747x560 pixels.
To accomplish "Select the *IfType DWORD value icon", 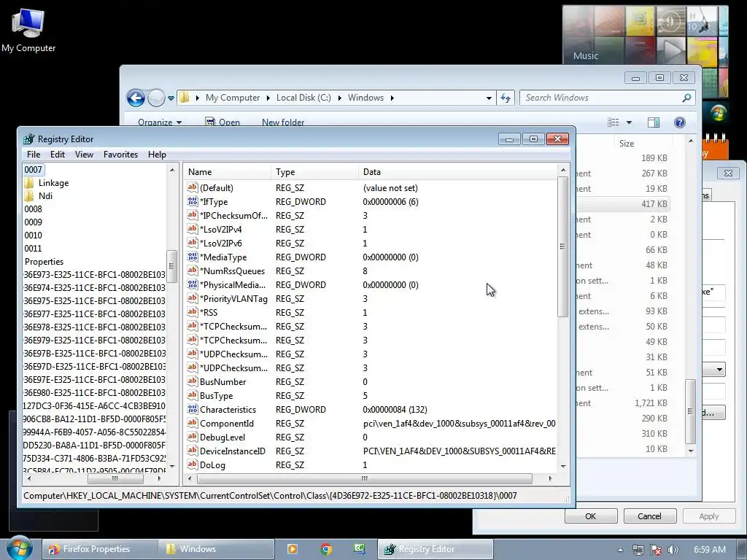I will pos(193,201).
